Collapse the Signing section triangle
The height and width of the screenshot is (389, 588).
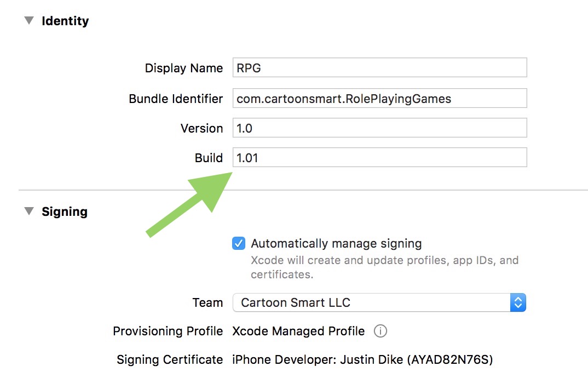click(x=28, y=211)
